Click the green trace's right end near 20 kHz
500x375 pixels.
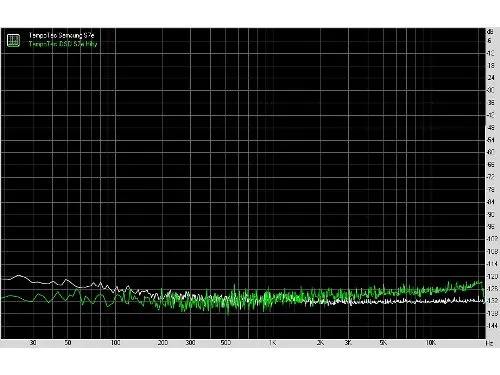coord(483,289)
